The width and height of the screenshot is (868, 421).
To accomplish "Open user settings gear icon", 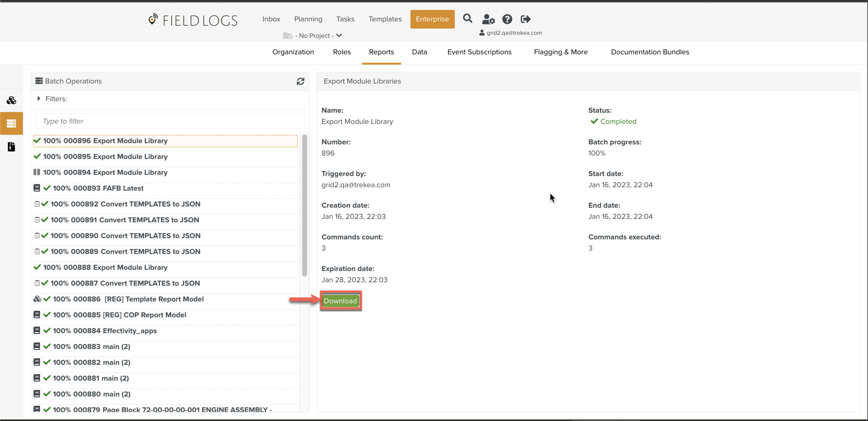I will pyautogui.click(x=488, y=19).
